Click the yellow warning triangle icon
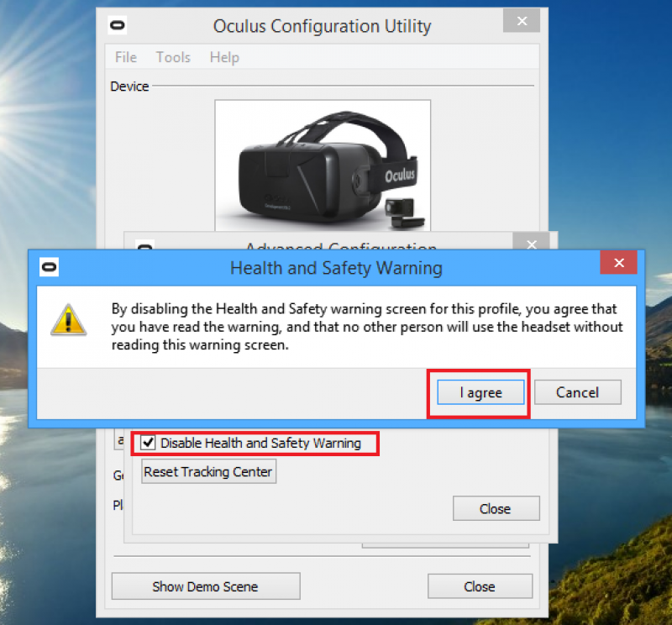The image size is (672, 625). (69, 320)
